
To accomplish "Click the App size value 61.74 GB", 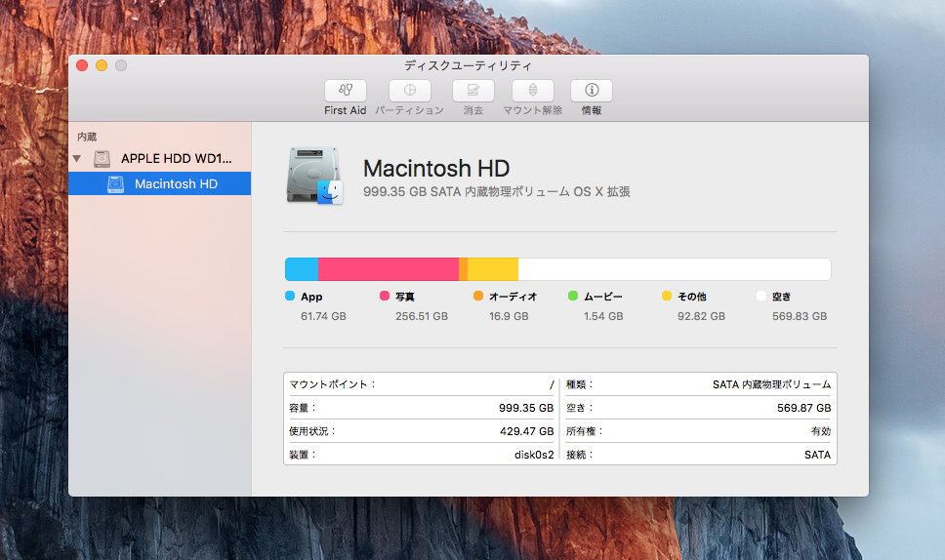I will [x=324, y=316].
